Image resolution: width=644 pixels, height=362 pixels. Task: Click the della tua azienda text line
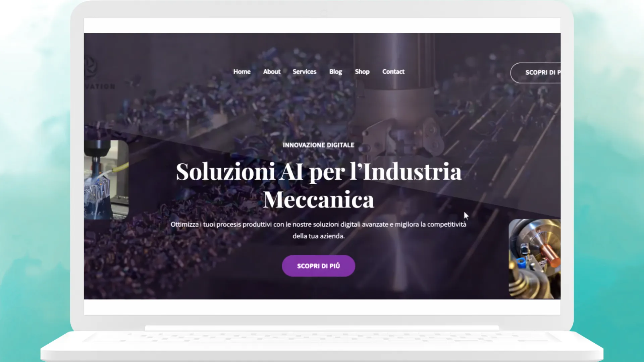[x=318, y=236]
